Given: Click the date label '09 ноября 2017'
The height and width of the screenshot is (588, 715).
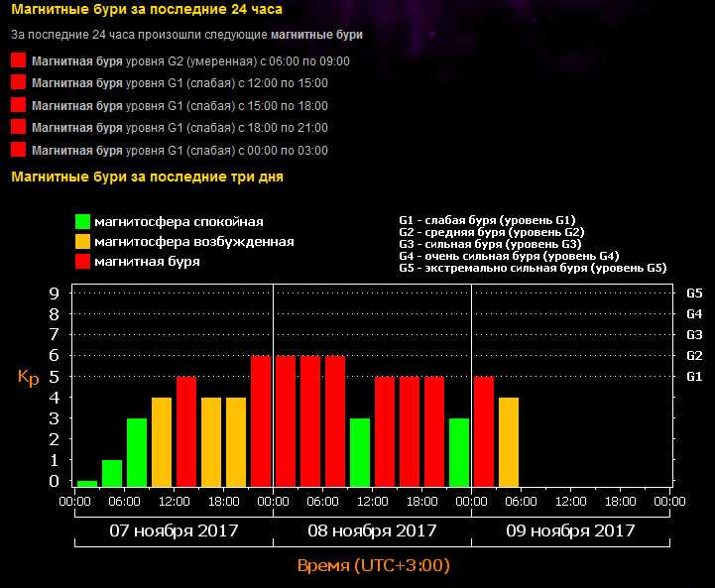Looking at the screenshot, I should 570,530.
